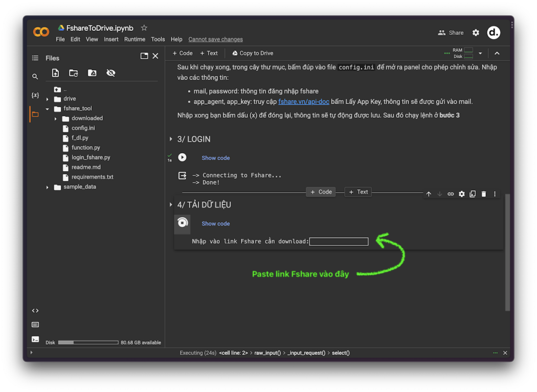Toggle show hidden files eye icon
This screenshot has height=392, width=537.
coord(111,73)
